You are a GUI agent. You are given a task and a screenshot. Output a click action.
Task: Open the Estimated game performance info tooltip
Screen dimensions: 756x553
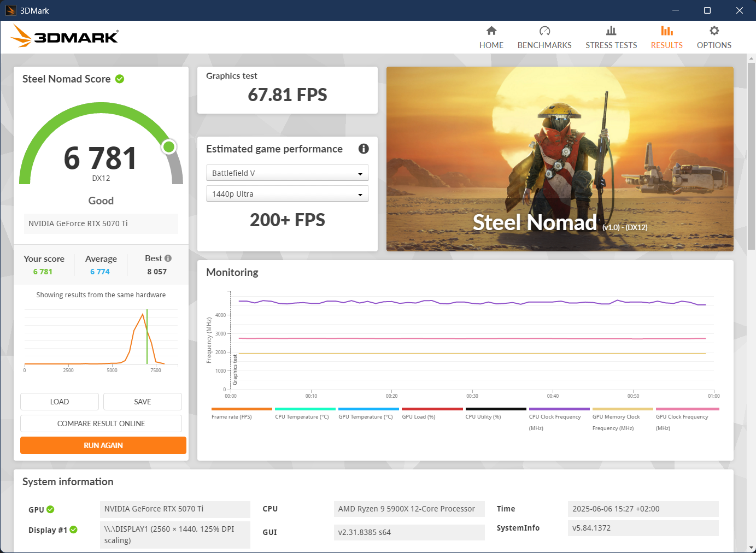click(364, 149)
